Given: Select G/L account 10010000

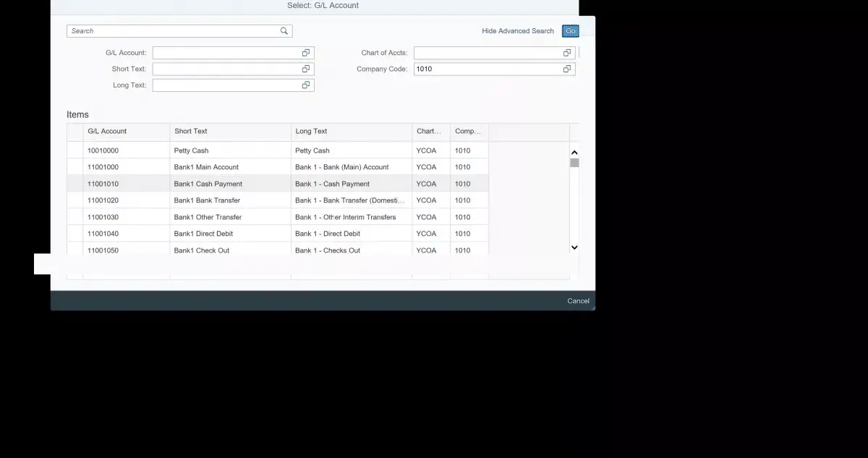Looking at the screenshot, I should click(103, 150).
